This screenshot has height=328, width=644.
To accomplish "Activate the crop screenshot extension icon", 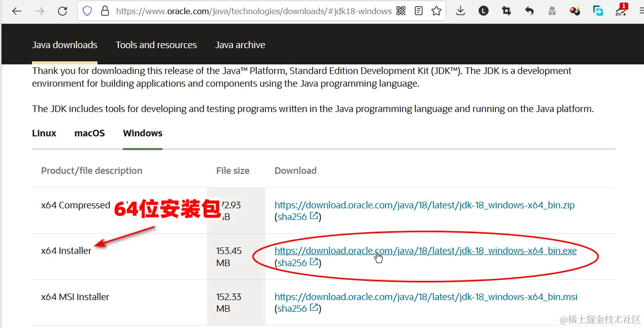I will click(x=506, y=11).
